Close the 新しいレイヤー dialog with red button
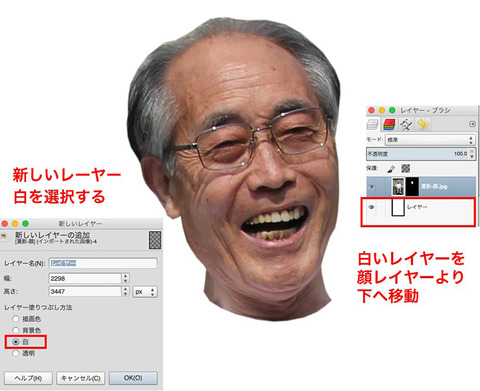480x391 pixels. (5, 223)
